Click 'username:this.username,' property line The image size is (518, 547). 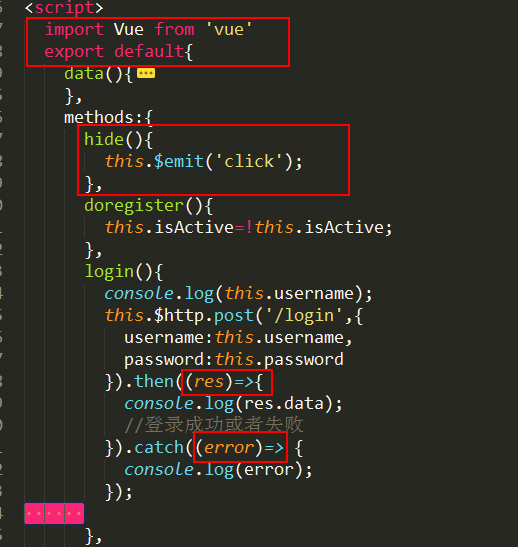tap(238, 338)
